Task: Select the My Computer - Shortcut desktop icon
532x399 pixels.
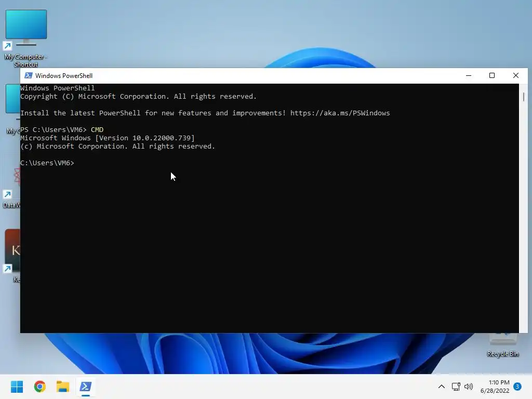Action: pyautogui.click(x=26, y=38)
